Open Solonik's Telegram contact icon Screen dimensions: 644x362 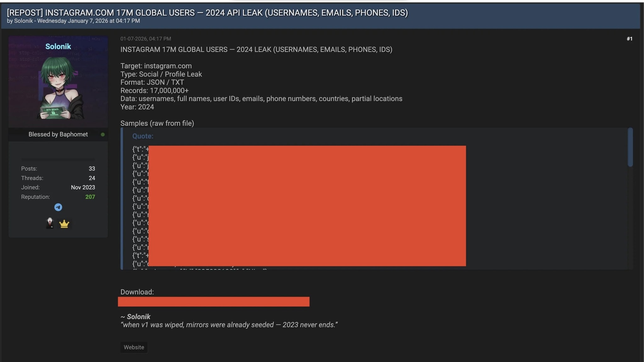pos(58,207)
